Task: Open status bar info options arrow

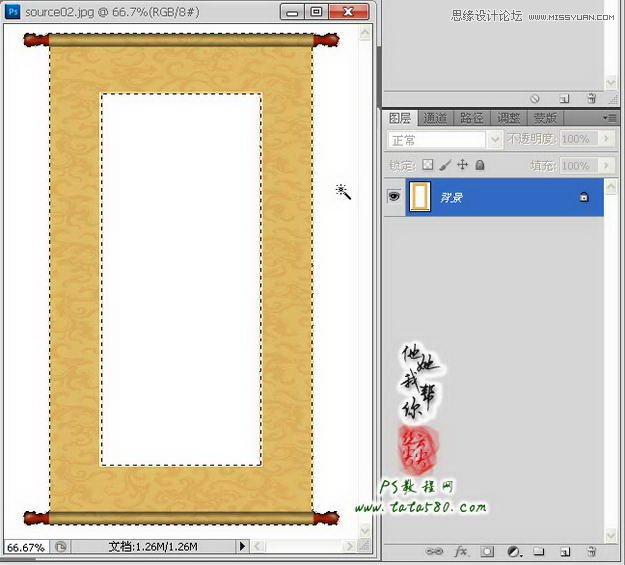Action: [242, 546]
